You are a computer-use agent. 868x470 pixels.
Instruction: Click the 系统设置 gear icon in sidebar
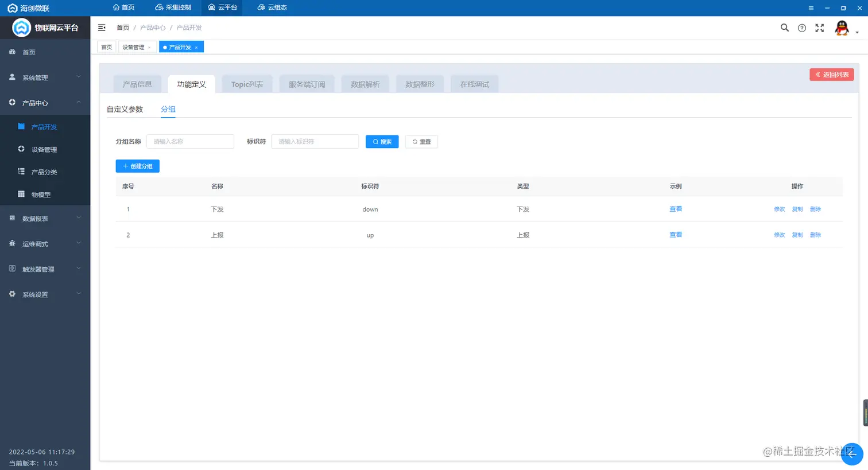pyautogui.click(x=12, y=294)
